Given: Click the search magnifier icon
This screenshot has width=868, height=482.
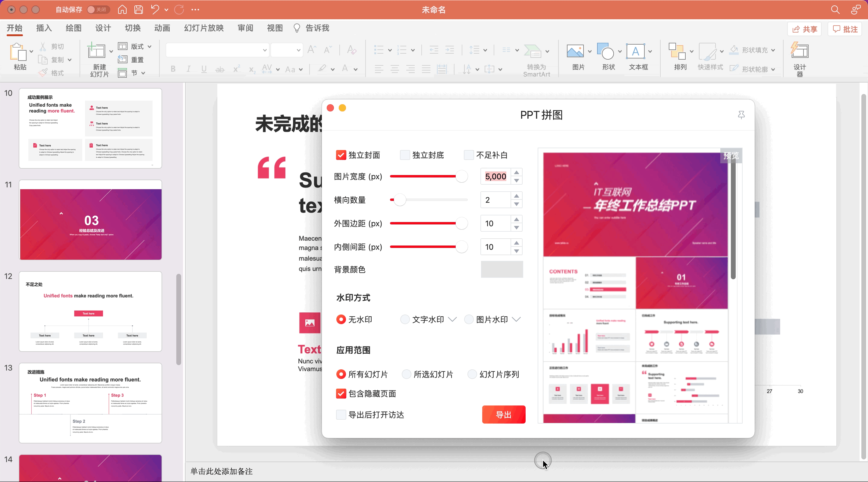Looking at the screenshot, I should pyautogui.click(x=835, y=9).
